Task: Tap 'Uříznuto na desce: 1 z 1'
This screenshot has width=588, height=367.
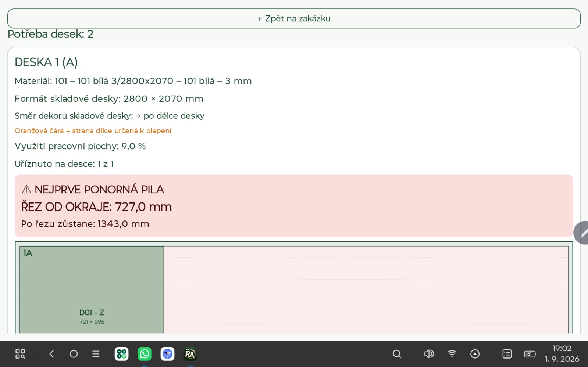Action: tap(64, 164)
